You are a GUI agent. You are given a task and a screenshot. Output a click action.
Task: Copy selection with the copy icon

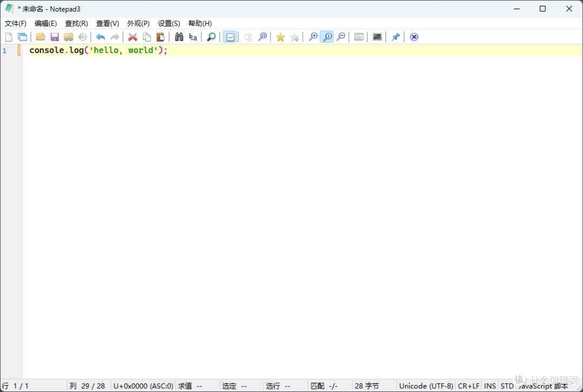(x=147, y=37)
